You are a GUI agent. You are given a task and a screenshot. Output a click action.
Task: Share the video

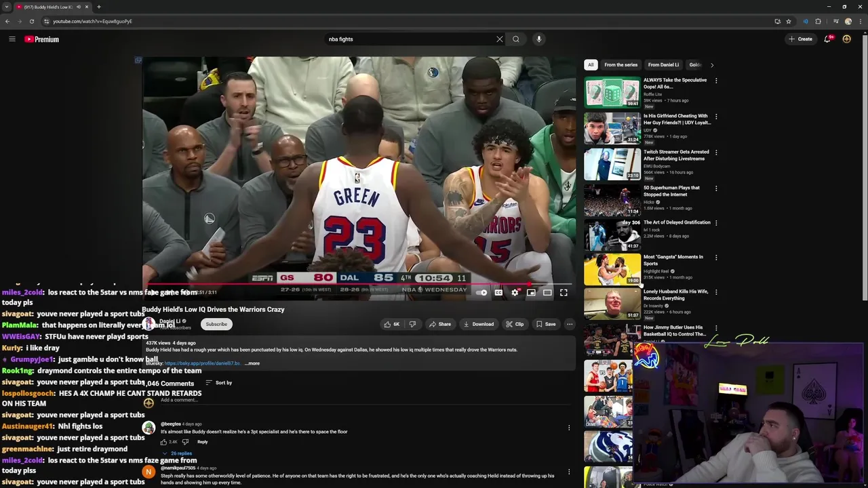440,324
